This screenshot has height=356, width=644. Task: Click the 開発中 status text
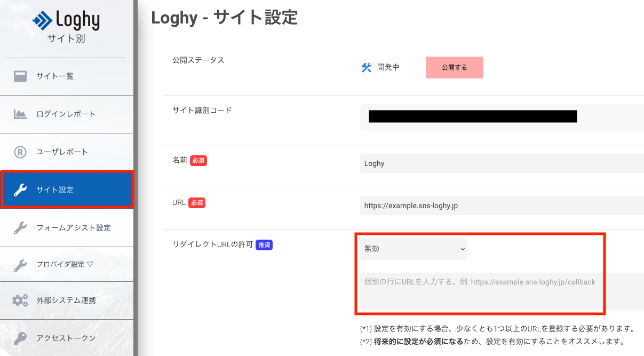388,67
